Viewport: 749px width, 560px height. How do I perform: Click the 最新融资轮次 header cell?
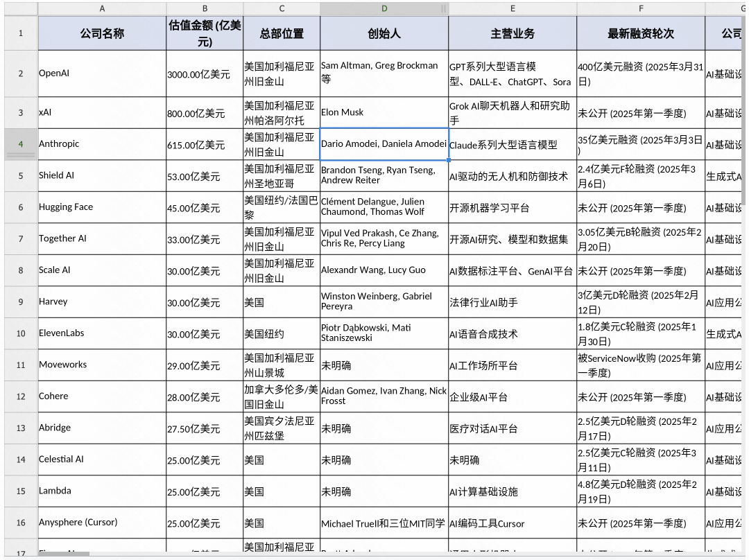pyautogui.click(x=641, y=33)
